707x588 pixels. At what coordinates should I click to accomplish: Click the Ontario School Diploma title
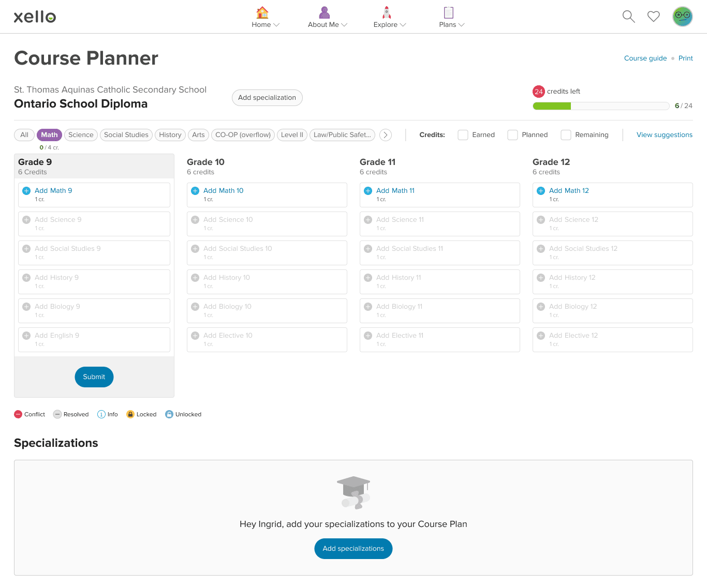pyautogui.click(x=81, y=104)
